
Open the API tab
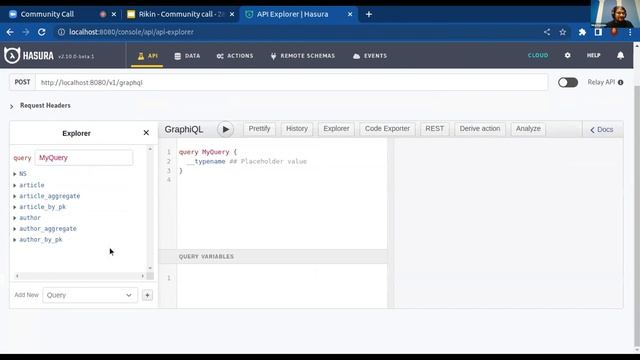[147, 56]
